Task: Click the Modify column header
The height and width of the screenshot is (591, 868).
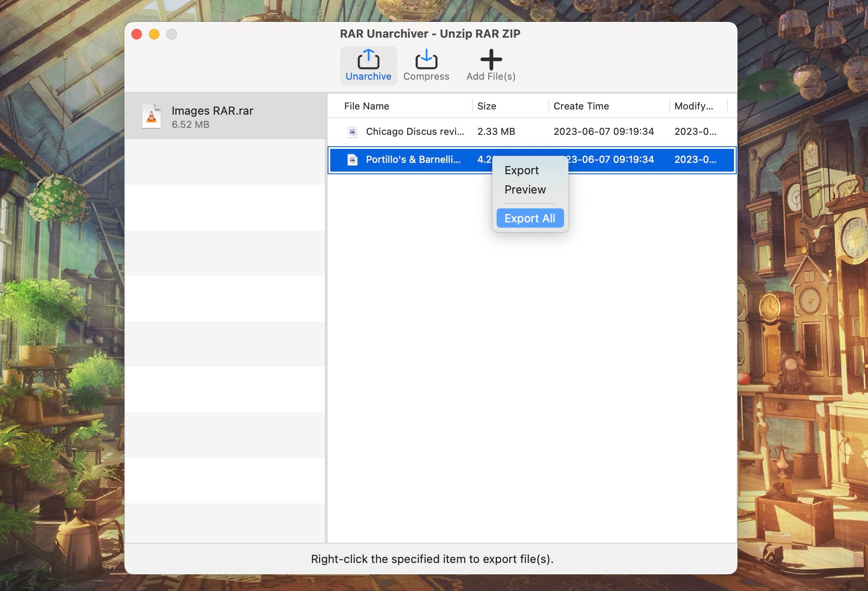Action: (x=693, y=106)
